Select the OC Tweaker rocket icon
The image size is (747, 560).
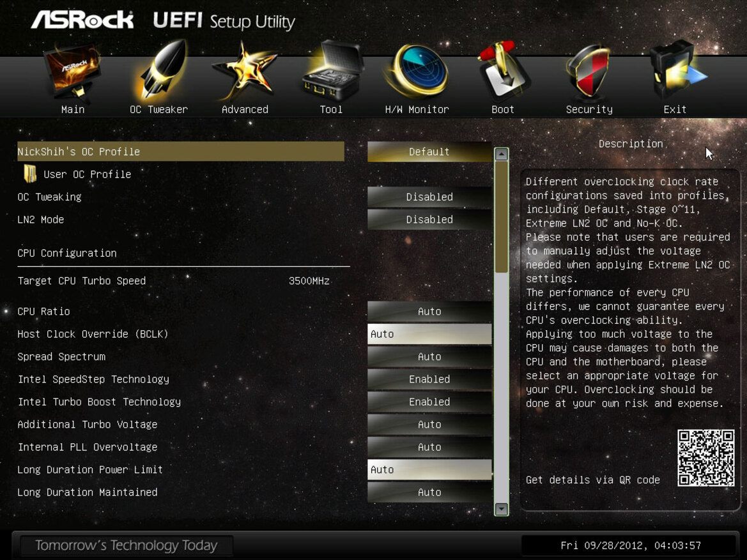coord(159,72)
